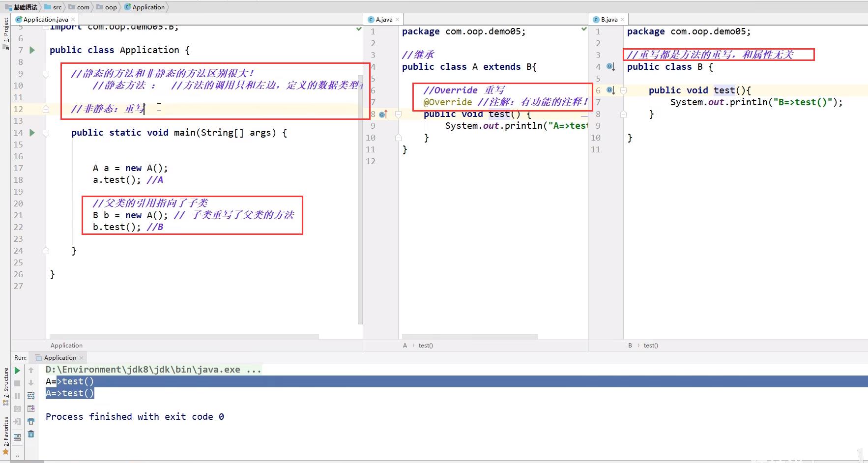
Task: Click the overridden gutter icon beside class B
Action: (x=610, y=67)
